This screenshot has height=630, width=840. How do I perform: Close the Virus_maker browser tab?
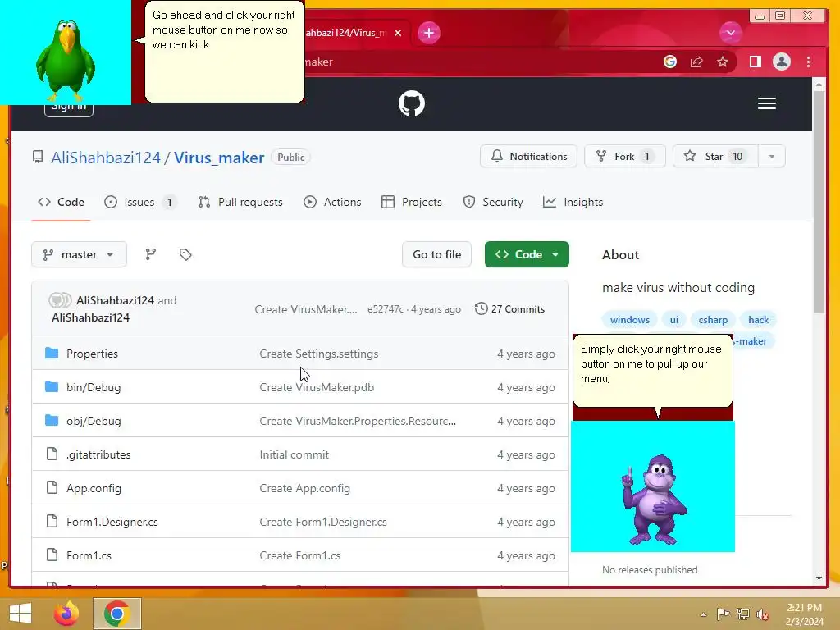398,33
